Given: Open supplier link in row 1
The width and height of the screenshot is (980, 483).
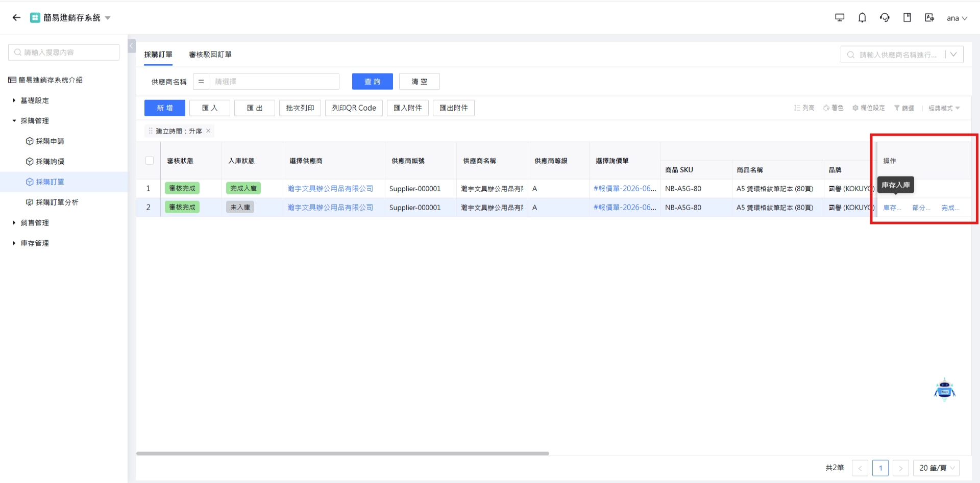Looking at the screenshot, I should (330, 189).
